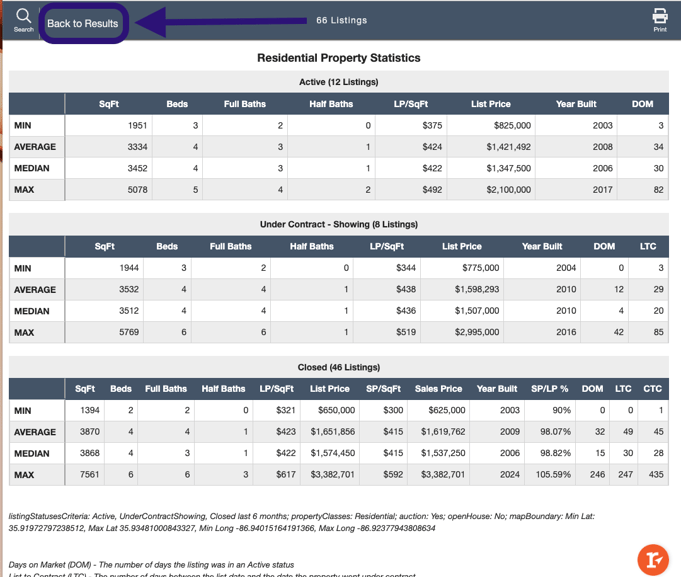Click the Active table AVERAGE row label
Image resolution: width=681 pixels, height=577 pixels.
tap(35, 147)
